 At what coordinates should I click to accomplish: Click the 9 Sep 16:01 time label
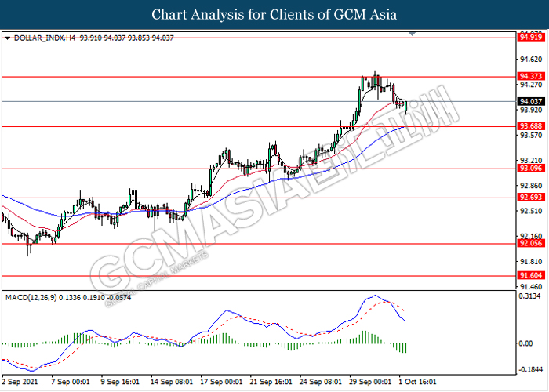pos(120,382)
